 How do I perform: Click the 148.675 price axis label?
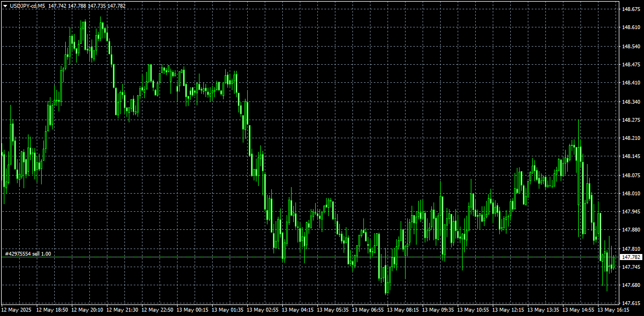coord(632,9)
